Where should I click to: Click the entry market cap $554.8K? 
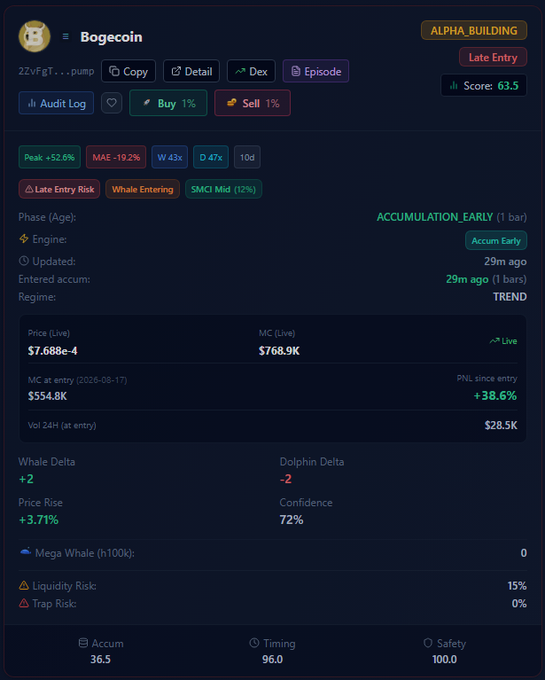47,396
